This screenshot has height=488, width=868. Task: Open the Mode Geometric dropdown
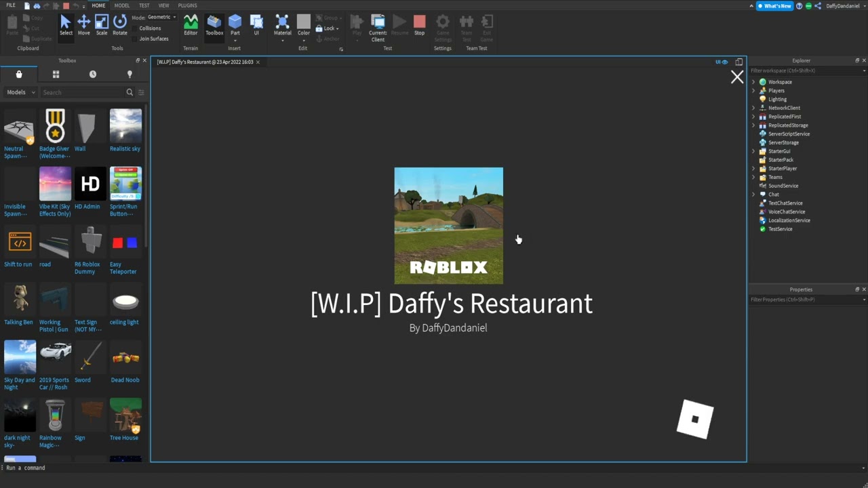tap(161, 17)
